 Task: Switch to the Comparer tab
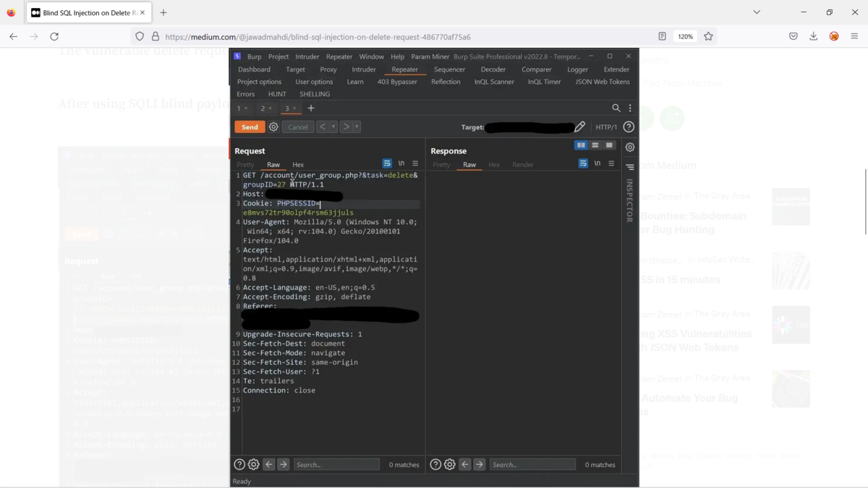pyautogui.click(x=537, y=69)
